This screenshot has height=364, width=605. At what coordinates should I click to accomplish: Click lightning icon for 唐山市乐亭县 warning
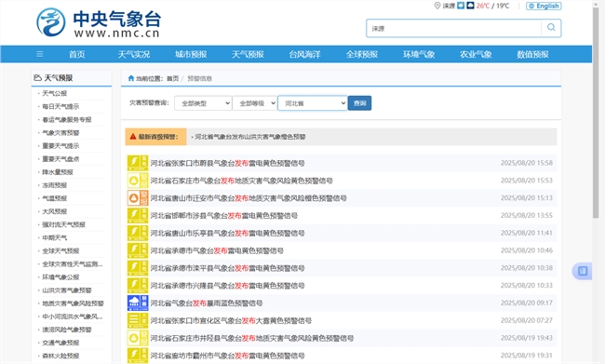click(x=138, y=233)
